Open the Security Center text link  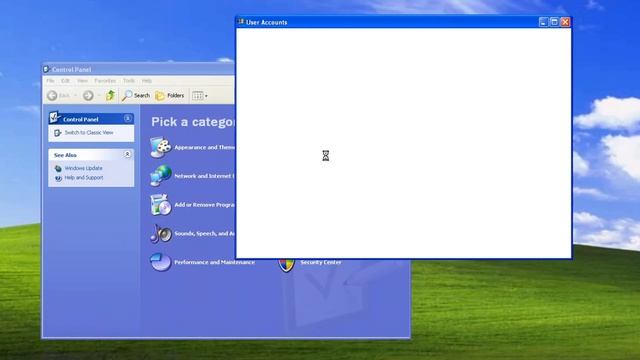click(x=321, y=262)
